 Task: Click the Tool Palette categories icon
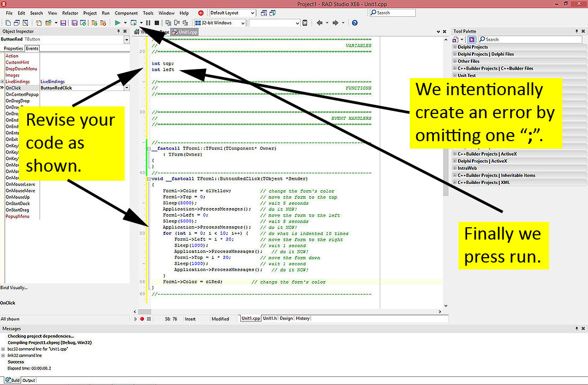pos(455,40)
